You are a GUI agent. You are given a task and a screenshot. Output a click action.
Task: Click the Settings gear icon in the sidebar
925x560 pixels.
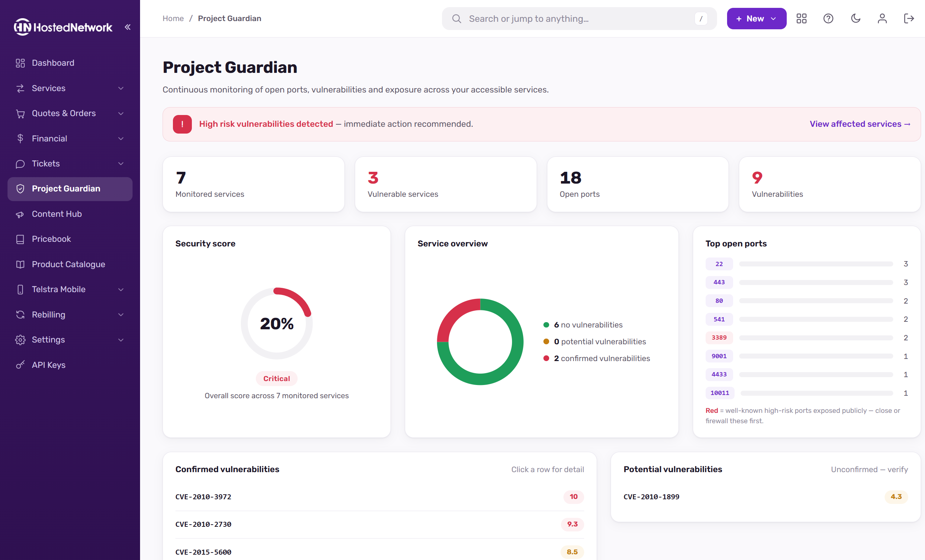click(x=20, y=340)
